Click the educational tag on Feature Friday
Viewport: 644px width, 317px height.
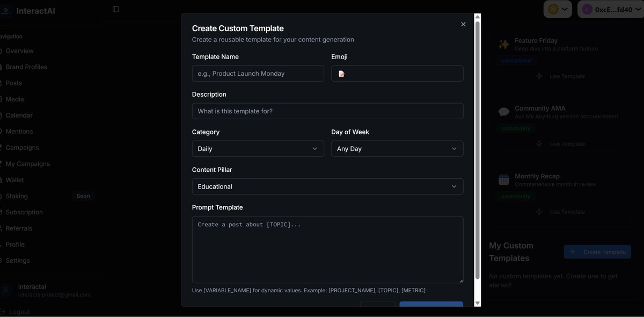tap(516, 61)
